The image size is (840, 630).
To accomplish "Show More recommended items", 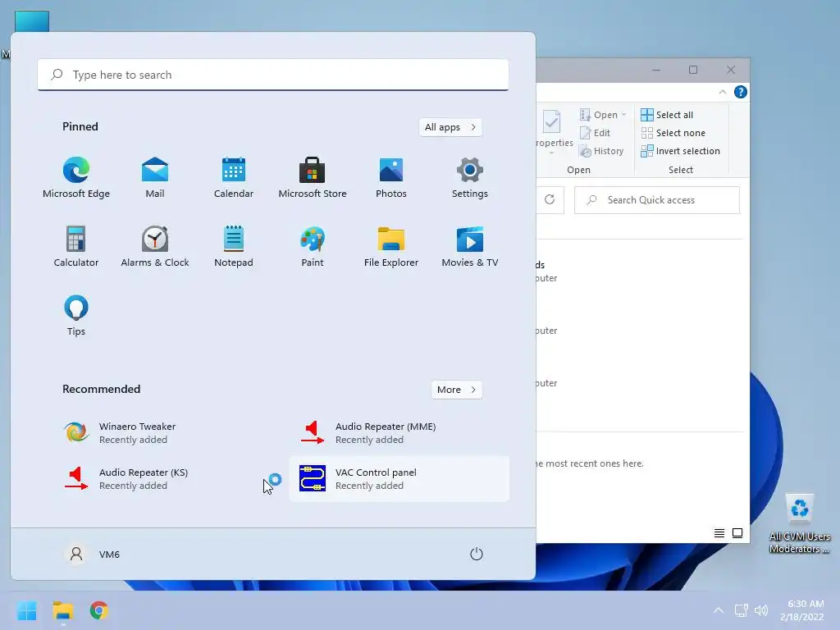I will click(x=456, y=390).
